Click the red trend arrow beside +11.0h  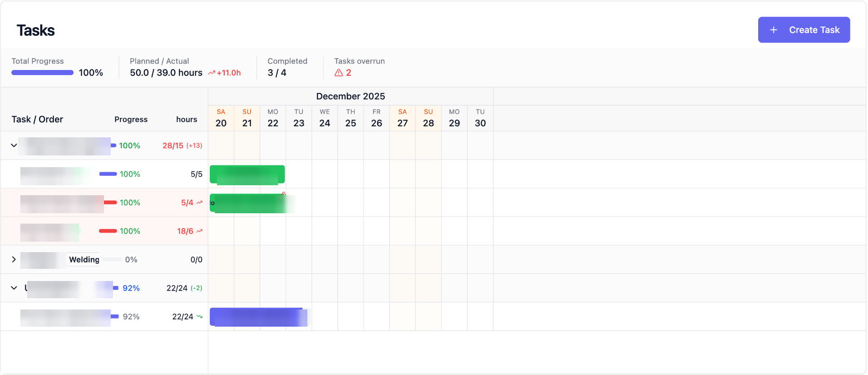[x=212, y=73]
